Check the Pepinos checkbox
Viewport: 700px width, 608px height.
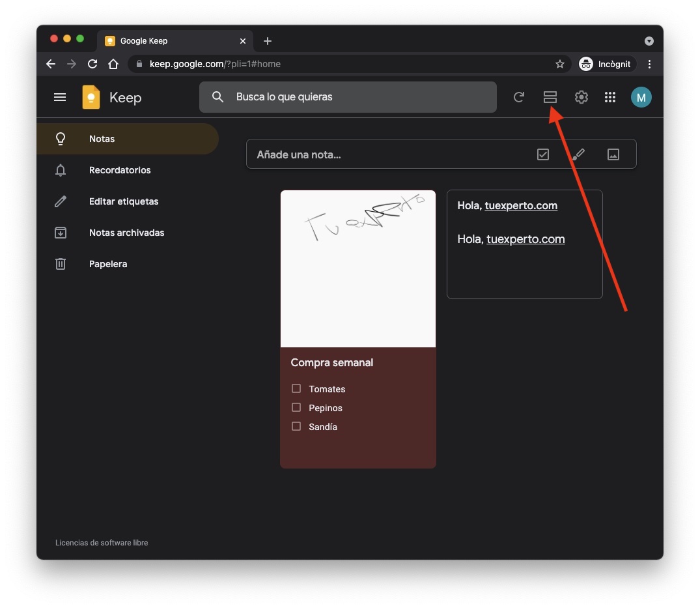(x=296, y=407)
